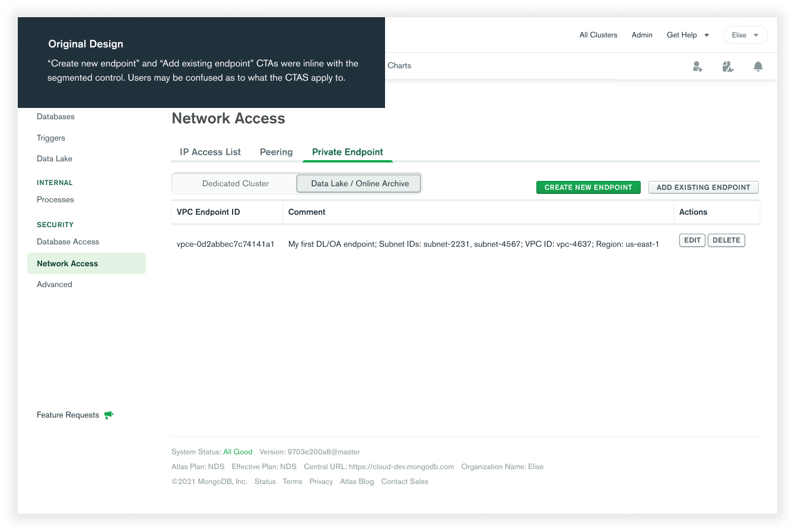This screenshot has height=532, width=795.
Task: Switch to the IP Access List tab
Action: click(210, 152)
